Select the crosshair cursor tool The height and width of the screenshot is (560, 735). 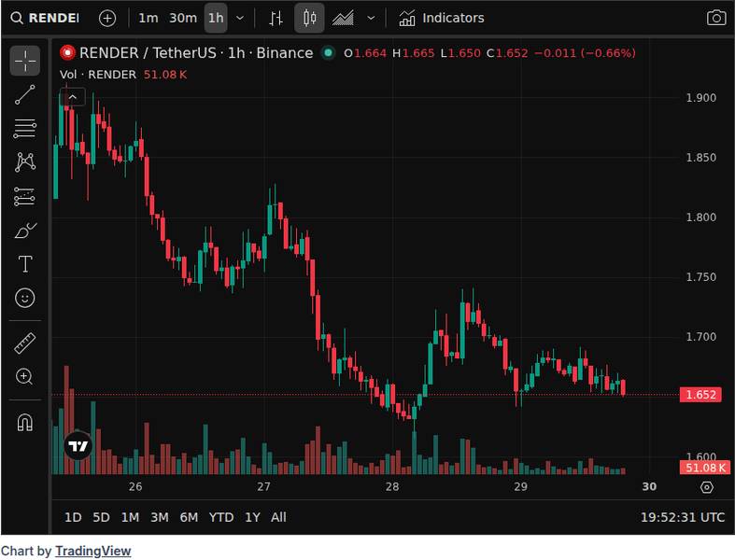click(25, 61)
